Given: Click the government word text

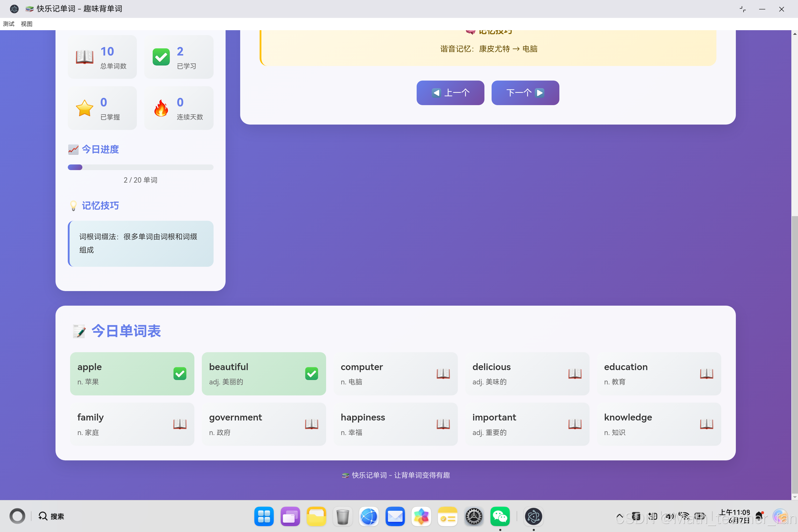Looking at the screenshot, I should (236, 417).
